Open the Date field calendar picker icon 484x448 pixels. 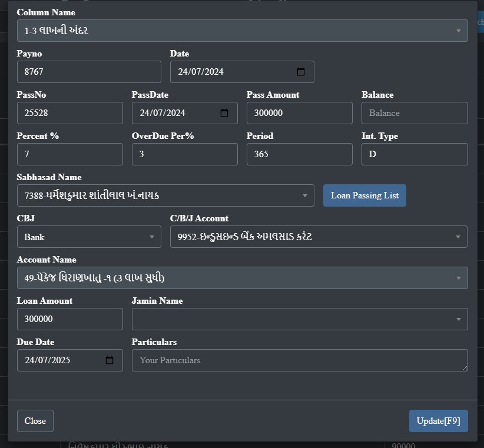click(301, 72)
